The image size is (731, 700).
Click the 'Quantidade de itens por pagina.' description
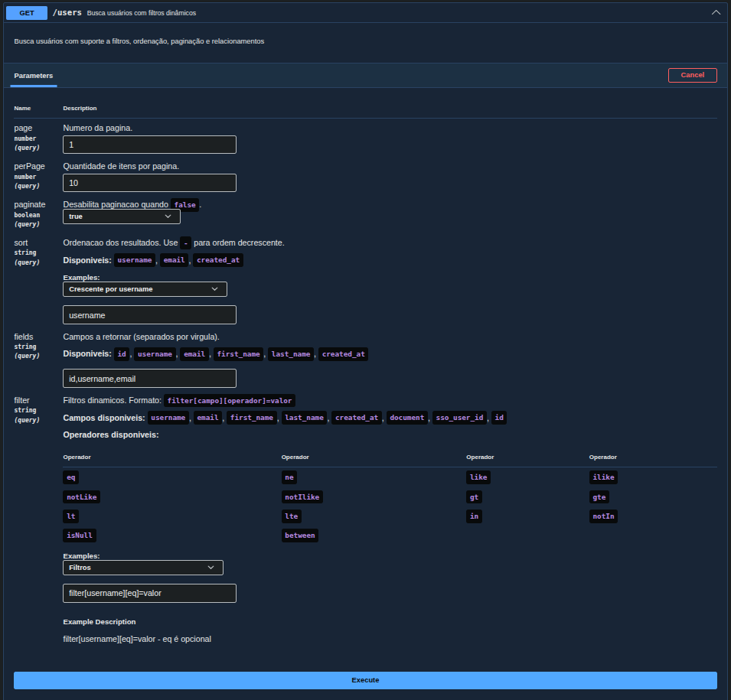coord(121,166)
